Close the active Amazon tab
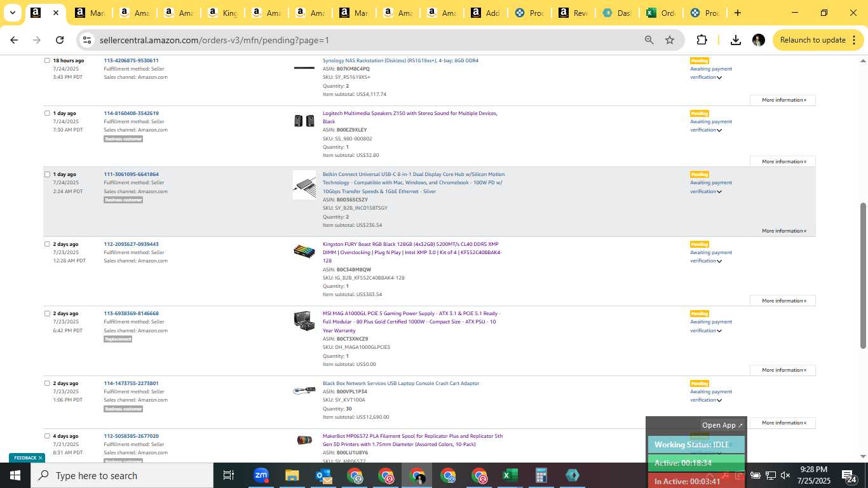Viewport: 868px width, 488px height. pyautogui.click(x=56, y=13)
